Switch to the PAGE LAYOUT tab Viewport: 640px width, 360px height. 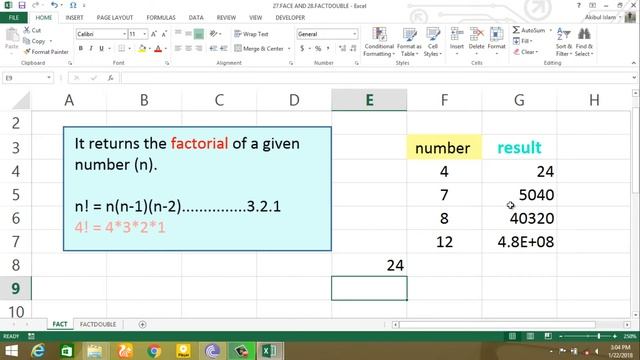[115, 18]
